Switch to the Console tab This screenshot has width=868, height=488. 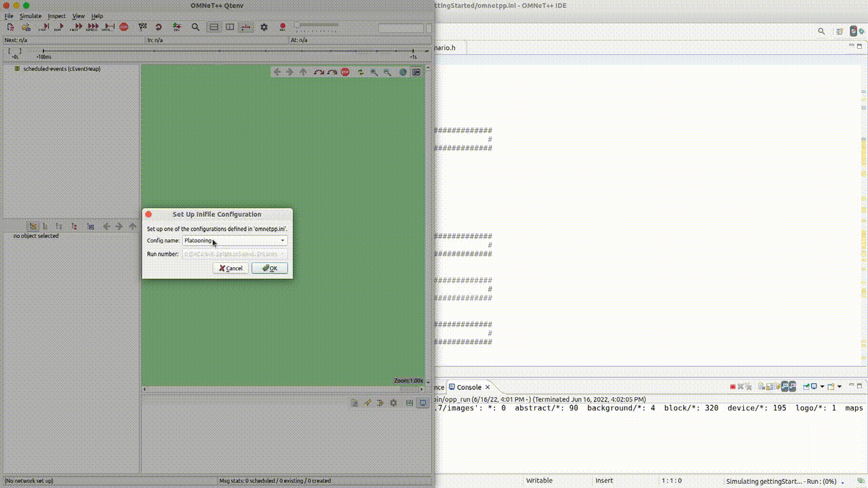click(467, 387)
